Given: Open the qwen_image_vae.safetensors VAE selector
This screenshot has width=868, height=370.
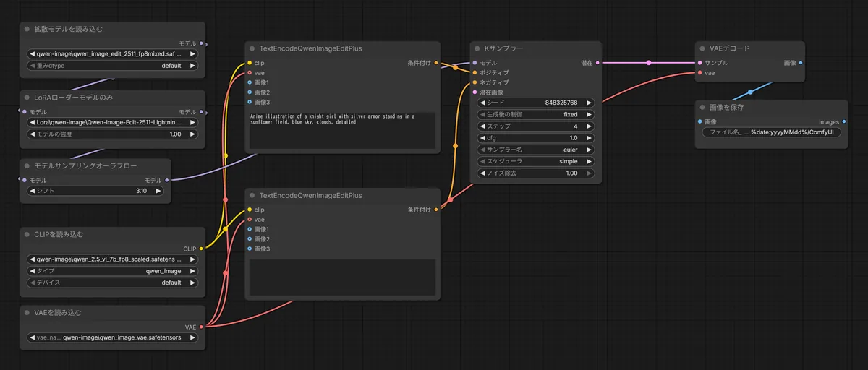Looking at the screenshot, I should [112, 337].
